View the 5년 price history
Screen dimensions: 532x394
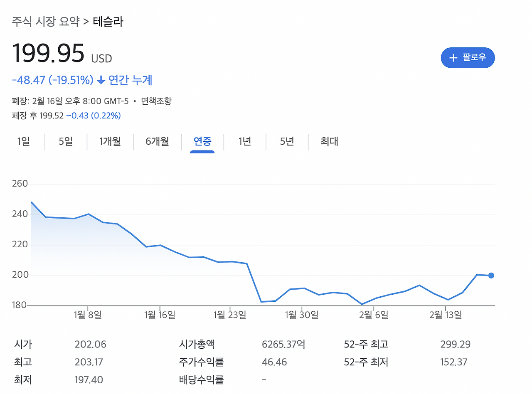[x=286, y=142]
